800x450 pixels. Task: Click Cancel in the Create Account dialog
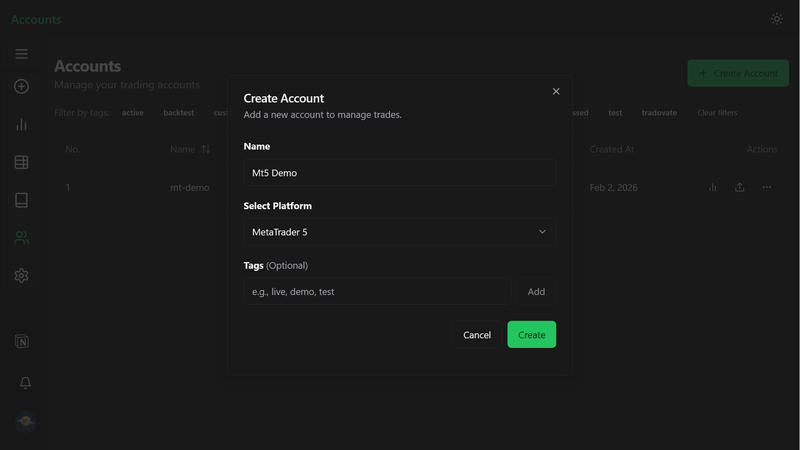[477, 335]
